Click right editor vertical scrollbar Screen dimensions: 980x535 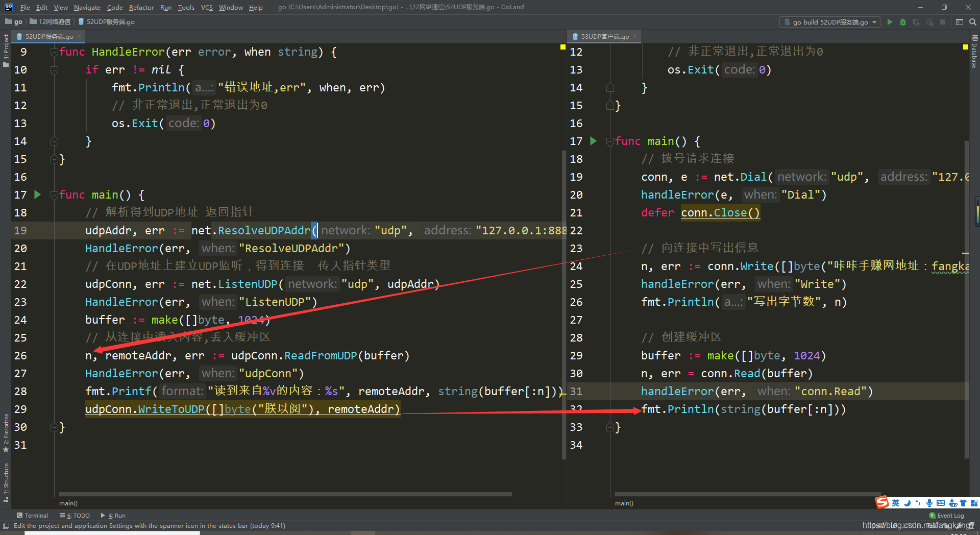(x=966, y=300)
